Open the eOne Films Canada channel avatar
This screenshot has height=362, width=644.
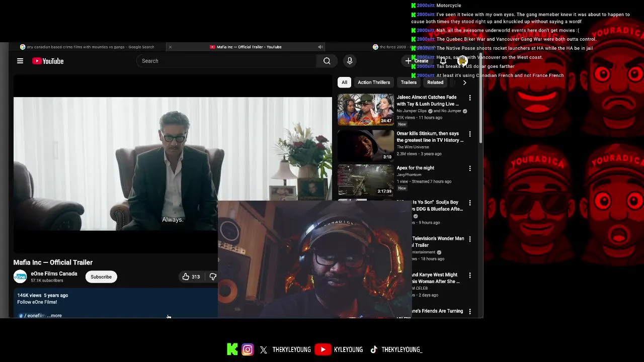click(x=20, y=277)
